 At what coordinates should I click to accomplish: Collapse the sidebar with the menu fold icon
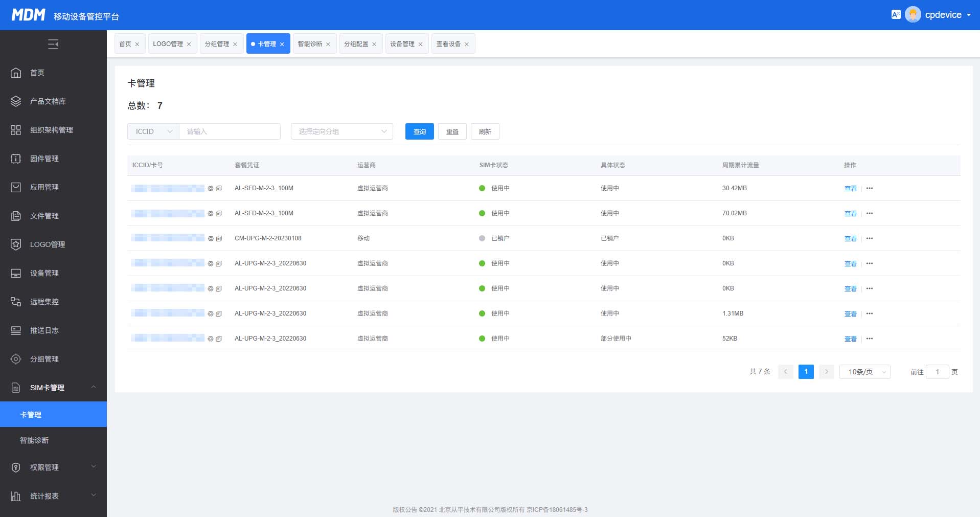(x=53, y=44)
